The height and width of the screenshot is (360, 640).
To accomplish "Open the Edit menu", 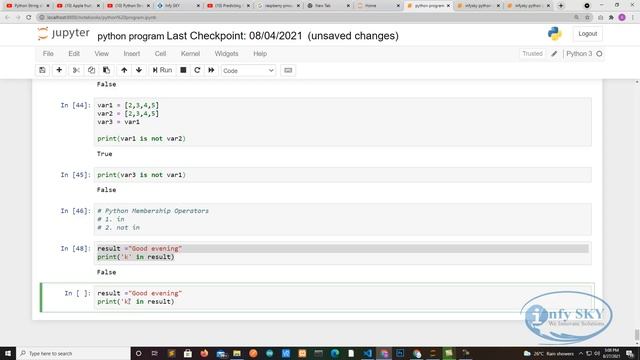I will [74, 54].
